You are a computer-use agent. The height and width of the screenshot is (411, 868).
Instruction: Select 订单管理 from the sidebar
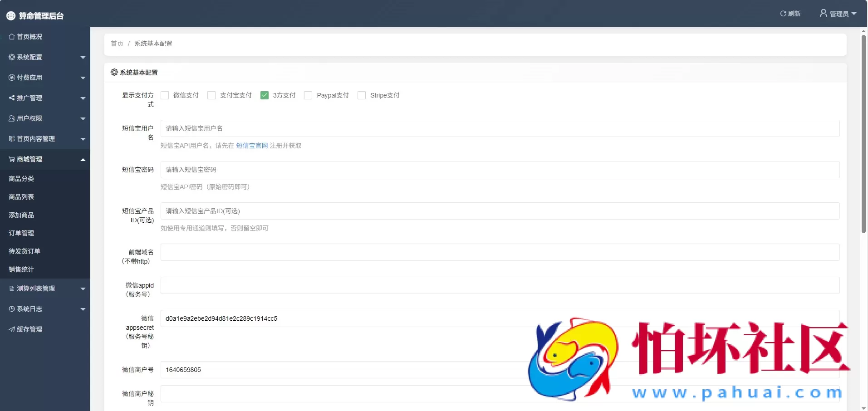point(21,233)
